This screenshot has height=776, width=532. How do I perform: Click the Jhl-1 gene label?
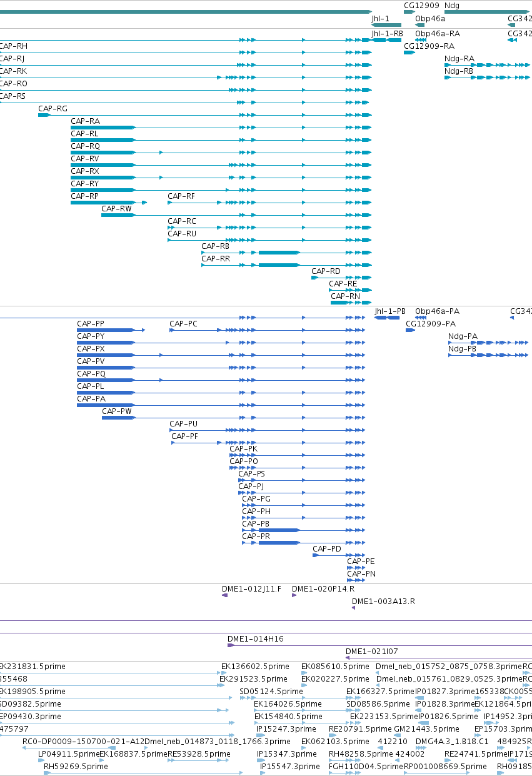click(x=380, y=19)
